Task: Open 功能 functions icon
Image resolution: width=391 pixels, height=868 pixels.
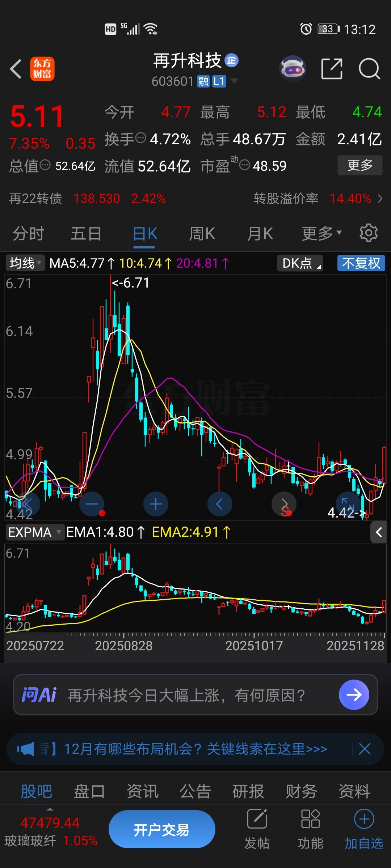Action: tap(311, 829)
